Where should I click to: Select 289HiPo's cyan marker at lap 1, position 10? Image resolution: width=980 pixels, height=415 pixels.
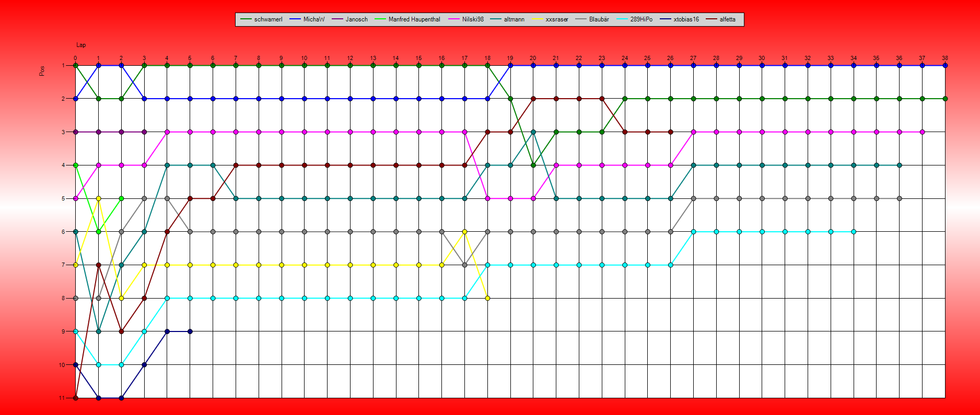pos(98,365)
